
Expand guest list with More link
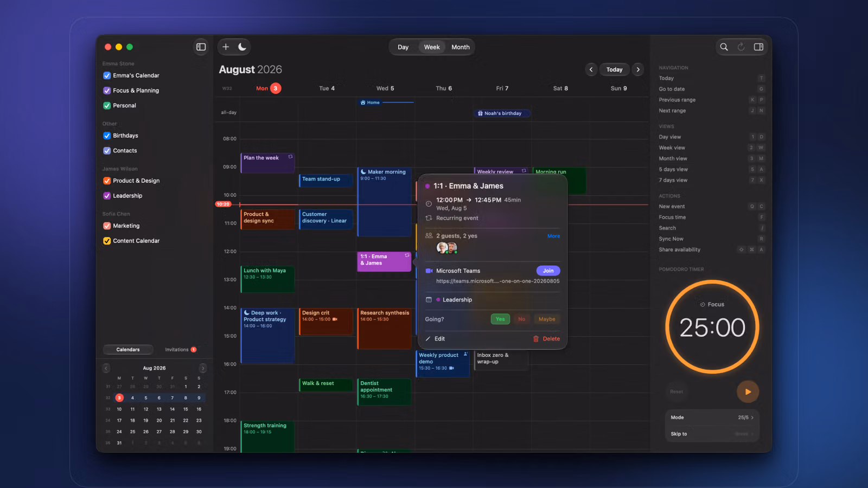[553, 236]
